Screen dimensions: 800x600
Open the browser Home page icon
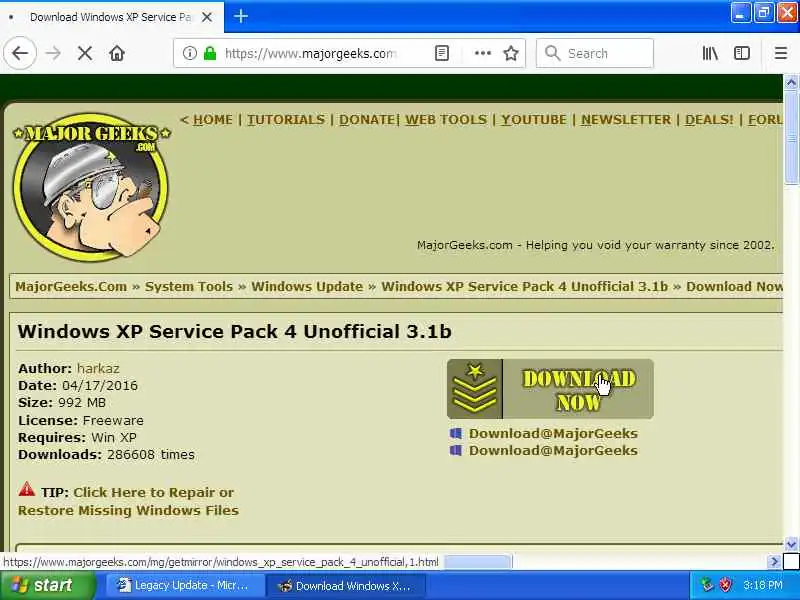coord(117,53)
